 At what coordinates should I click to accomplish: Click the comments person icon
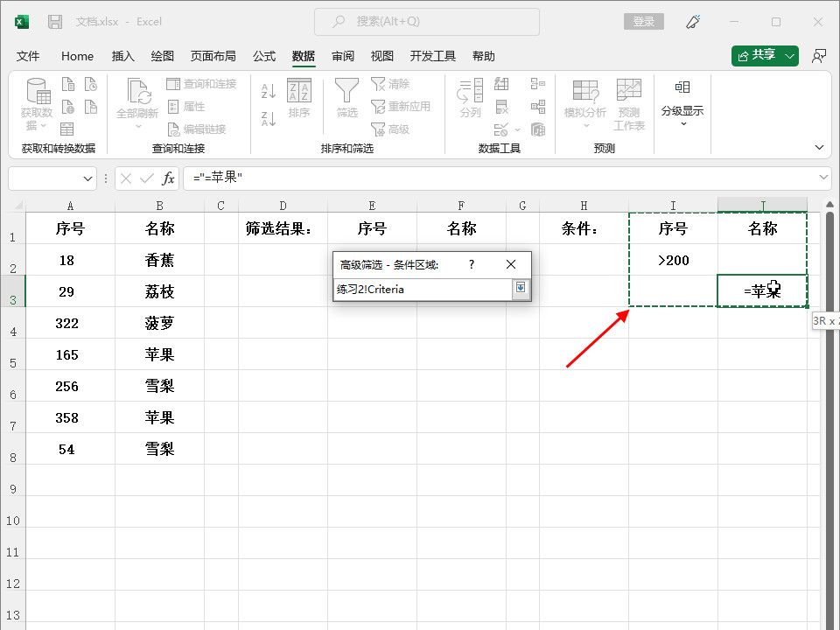[819, 56]
